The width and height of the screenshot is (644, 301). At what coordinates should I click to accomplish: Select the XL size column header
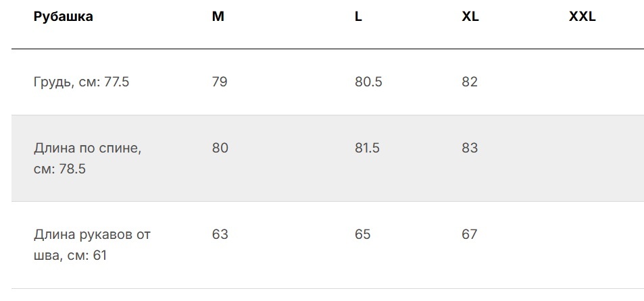tap(470, 17)
